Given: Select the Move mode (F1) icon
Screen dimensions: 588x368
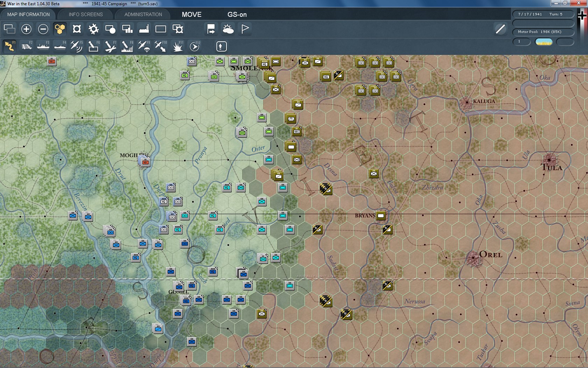Looking at the screenshot, I should click(x=9, y=46).
